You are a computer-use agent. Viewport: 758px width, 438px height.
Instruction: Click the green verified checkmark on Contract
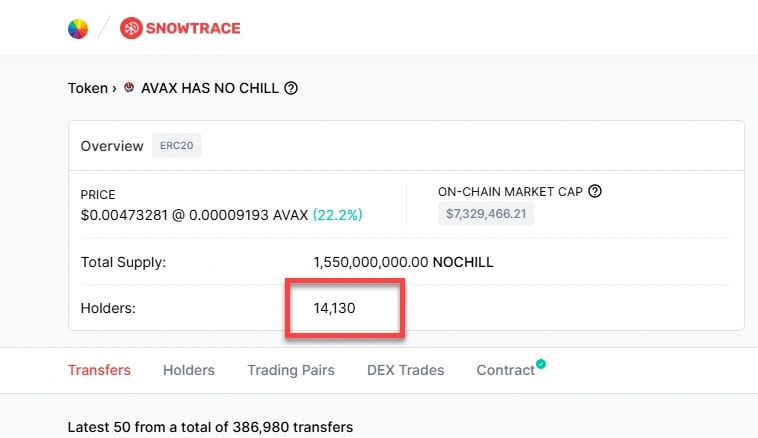[541, 364]
